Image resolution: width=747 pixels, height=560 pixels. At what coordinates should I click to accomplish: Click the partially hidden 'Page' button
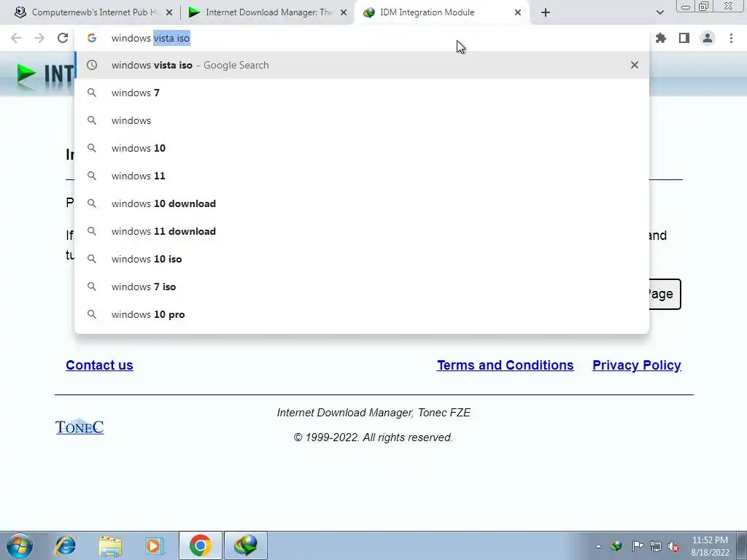click(x=665, y=294)
